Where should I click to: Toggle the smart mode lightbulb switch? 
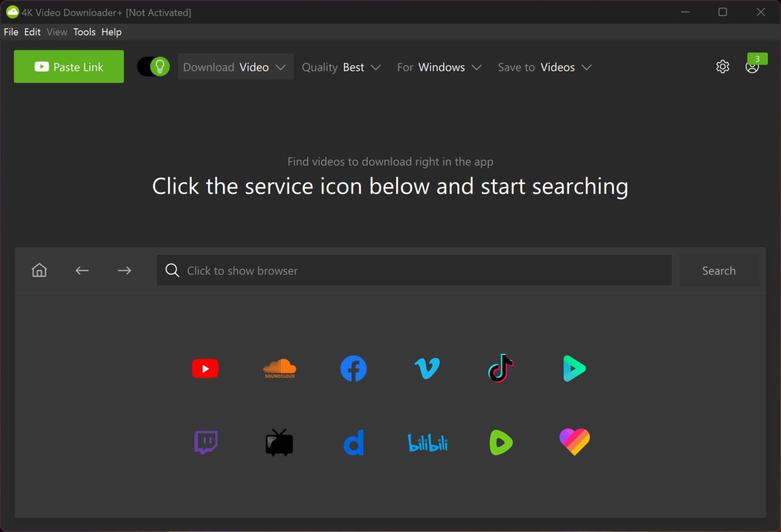click(x=153, y=67)
